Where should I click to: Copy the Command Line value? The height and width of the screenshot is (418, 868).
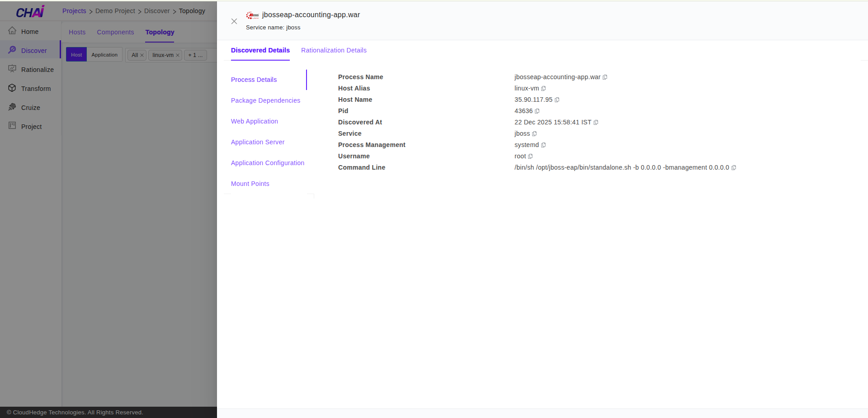click(734, 168)
